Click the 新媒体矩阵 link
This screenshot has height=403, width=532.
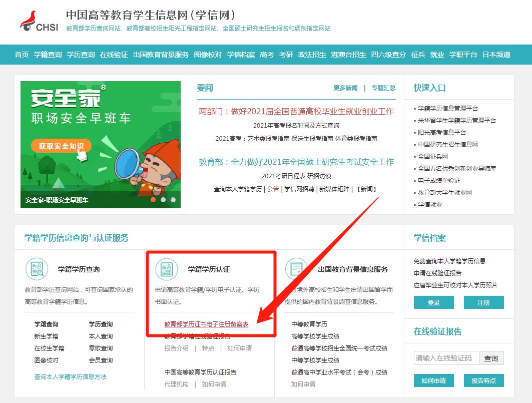click(x=334, y=189)
